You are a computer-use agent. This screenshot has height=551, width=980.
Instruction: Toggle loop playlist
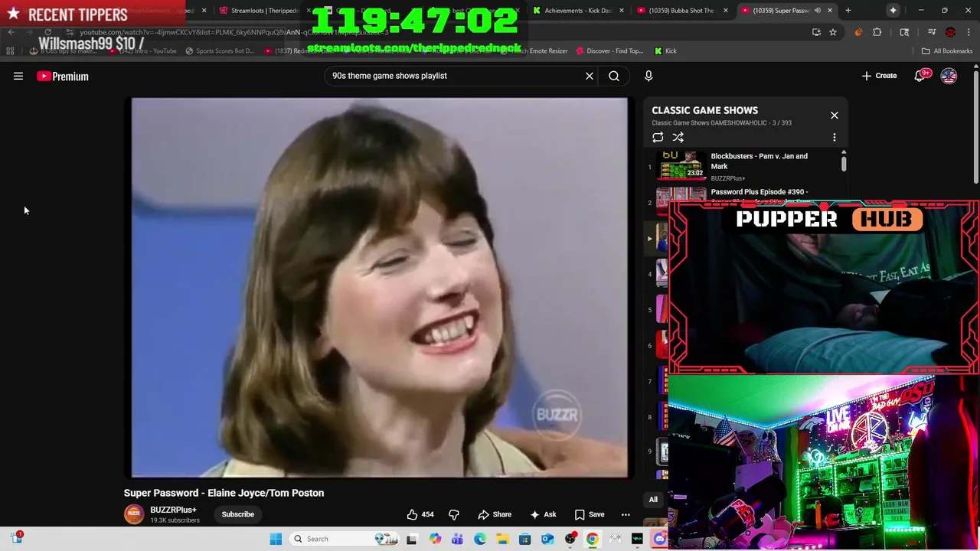pos(658,138)
